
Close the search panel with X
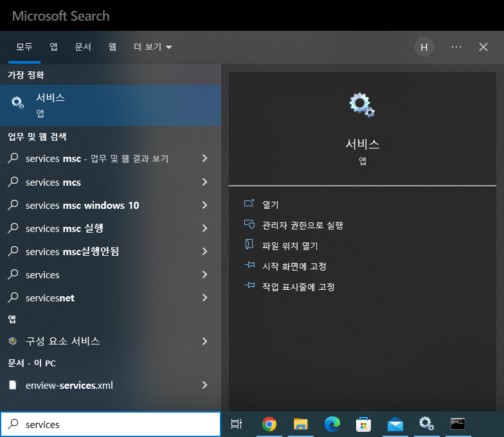point(483,48)
